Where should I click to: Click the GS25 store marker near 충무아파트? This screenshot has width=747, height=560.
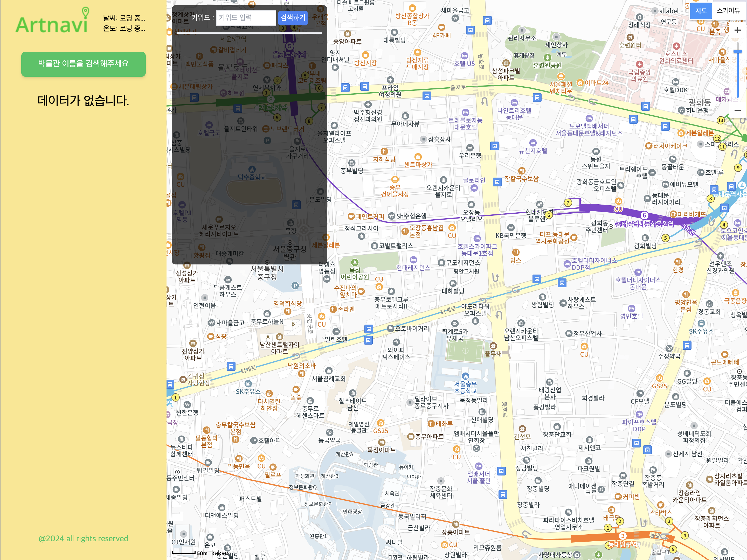point(381,423)
